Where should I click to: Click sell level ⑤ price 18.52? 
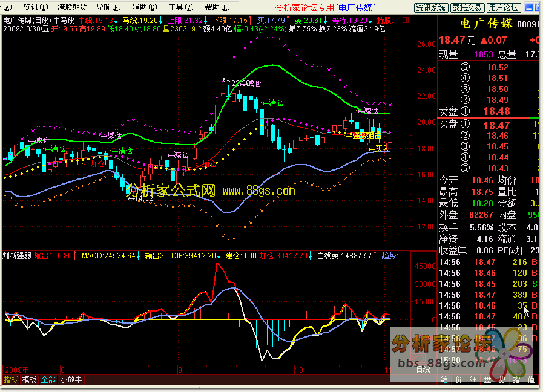click(497, 67)
